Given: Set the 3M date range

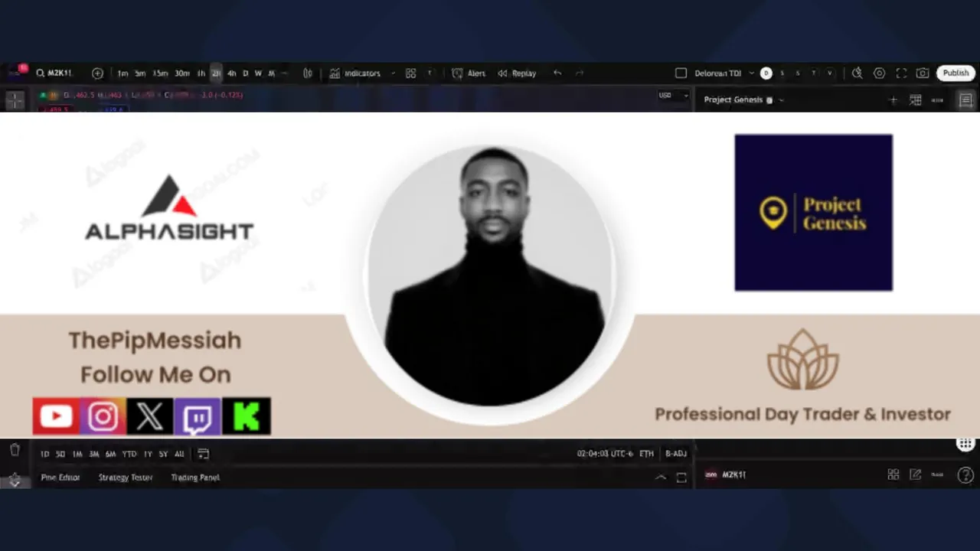Looking at the screenshot, I should pos(94,454).
